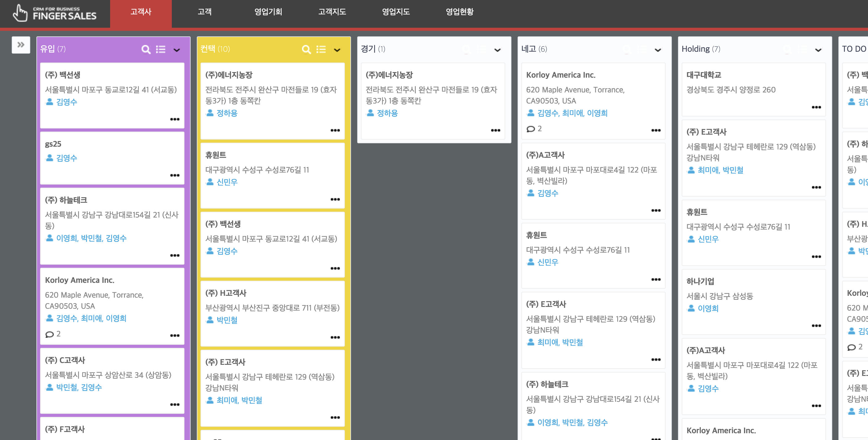Click search icon in 컨택 column header

pos(306,50)
